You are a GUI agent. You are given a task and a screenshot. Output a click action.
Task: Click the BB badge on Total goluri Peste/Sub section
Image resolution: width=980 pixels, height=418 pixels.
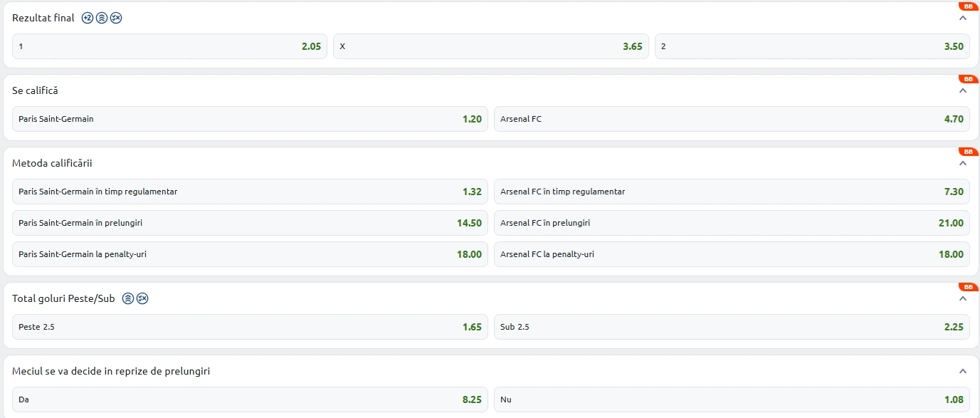(x=969, y=286)
